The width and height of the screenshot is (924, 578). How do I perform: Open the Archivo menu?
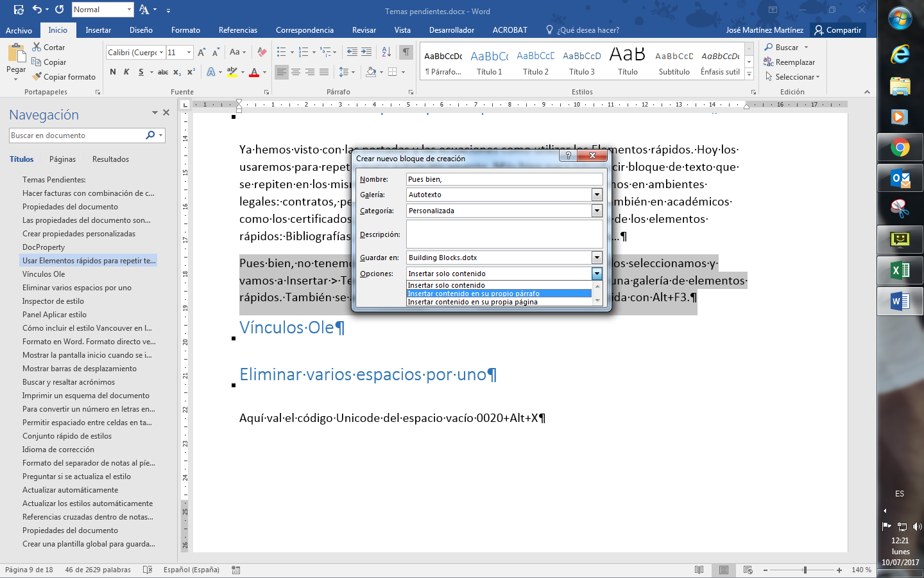19,30
